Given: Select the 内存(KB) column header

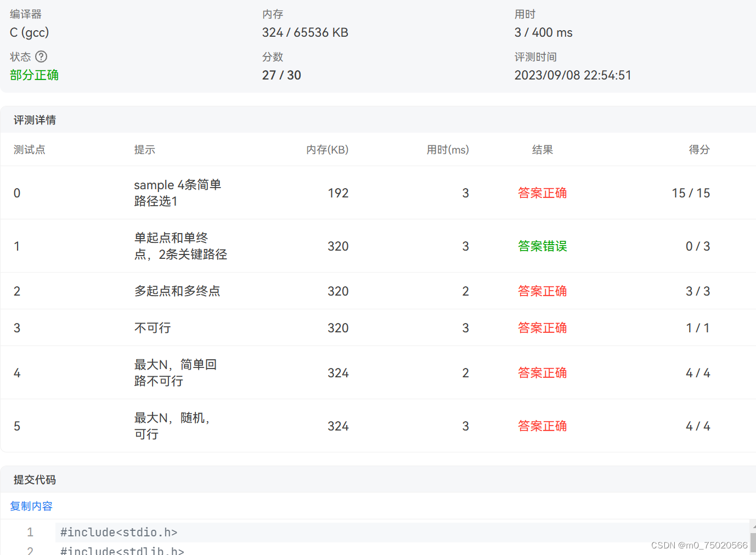Looking at the screenshot, I should [x=327, y=149].
